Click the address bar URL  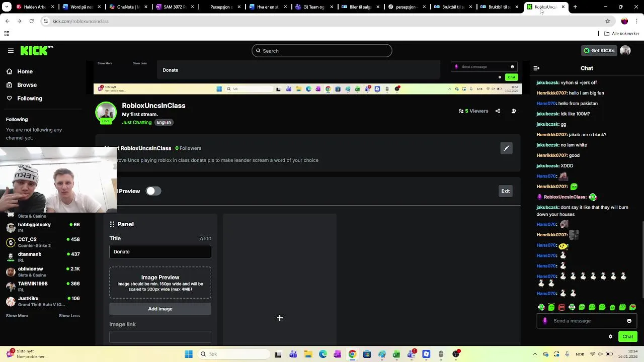tap(80, 21)
